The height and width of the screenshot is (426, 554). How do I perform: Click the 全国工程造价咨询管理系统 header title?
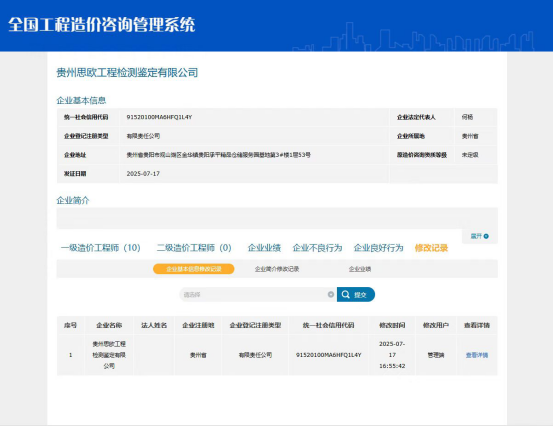(101, 24)
